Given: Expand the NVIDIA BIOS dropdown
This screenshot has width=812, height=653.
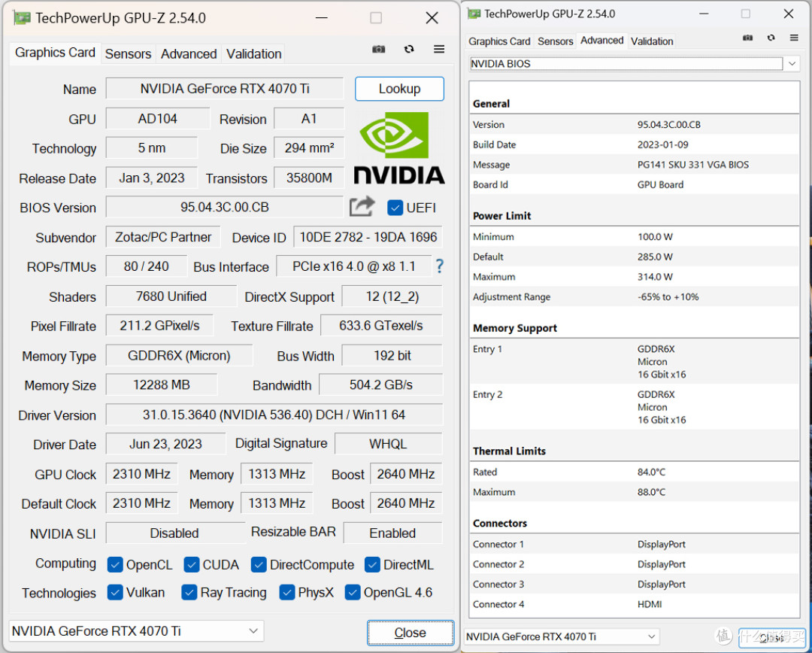Looking at the screenshot, I should click(792, 64).
